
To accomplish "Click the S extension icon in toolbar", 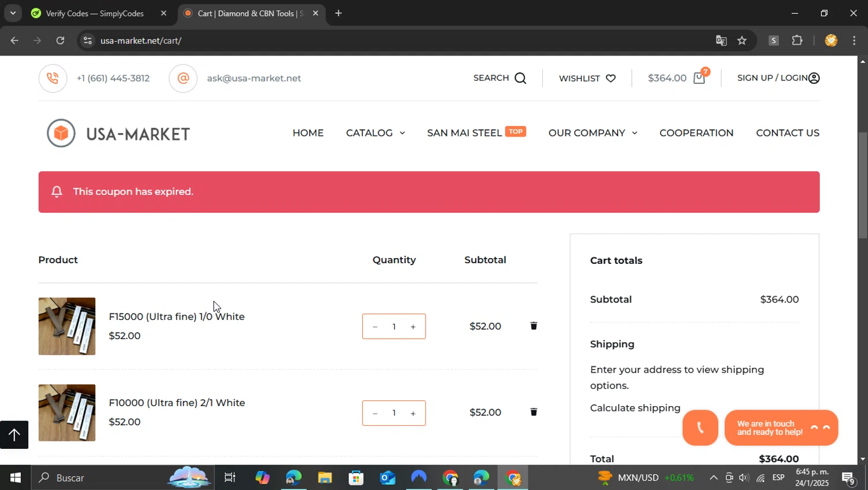I will 774,40.
